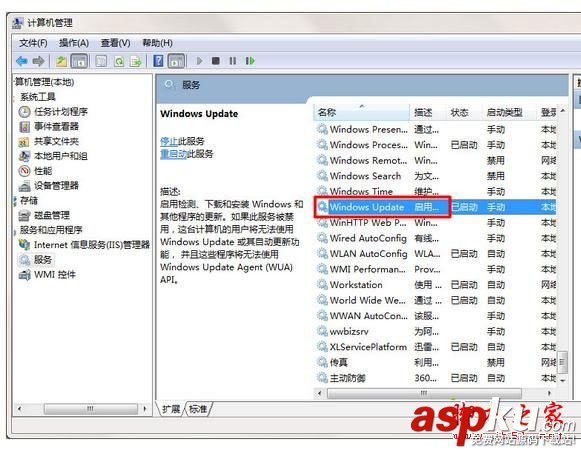This screenshot has width=581, height=452.
Task: Select the Windows Presen... service row
Action: point(436,129)
